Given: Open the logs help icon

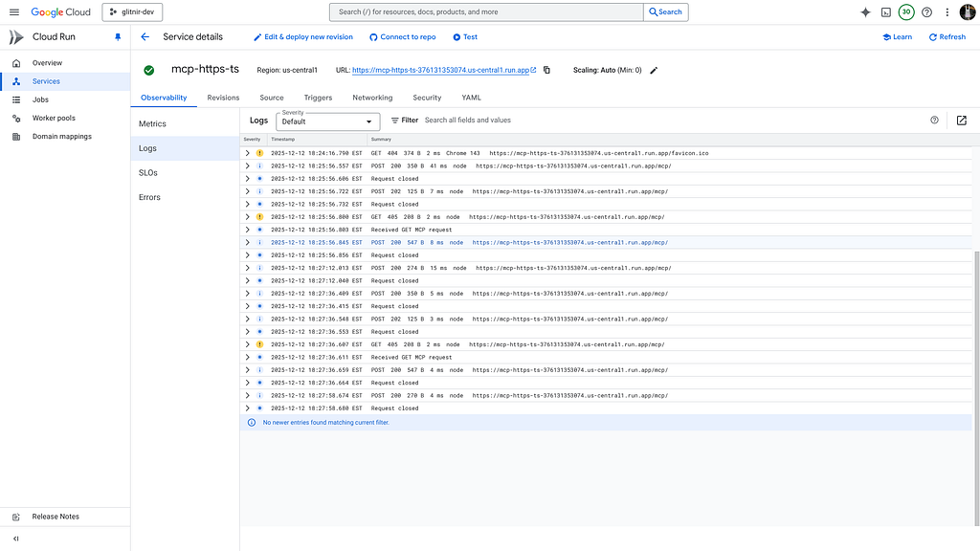Looking at the screenshot, I should (934, 120).
